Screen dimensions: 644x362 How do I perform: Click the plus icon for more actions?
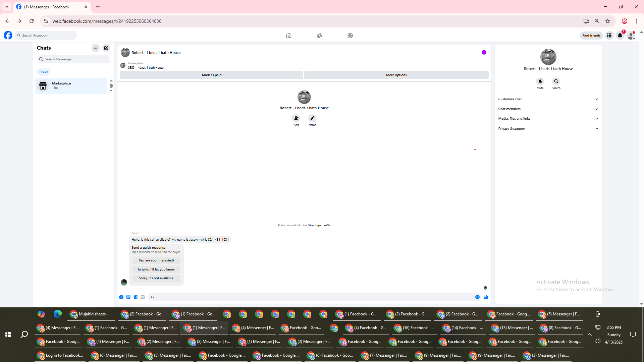pyautogui.click(x=121, y=297)
